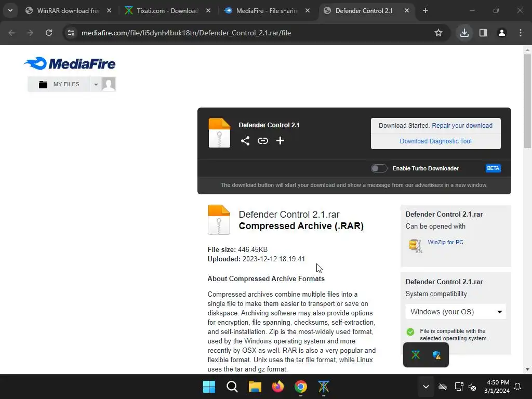Click the plus icon to save file
Viewport: 532px width, 399px height.
tap(280, 140)
